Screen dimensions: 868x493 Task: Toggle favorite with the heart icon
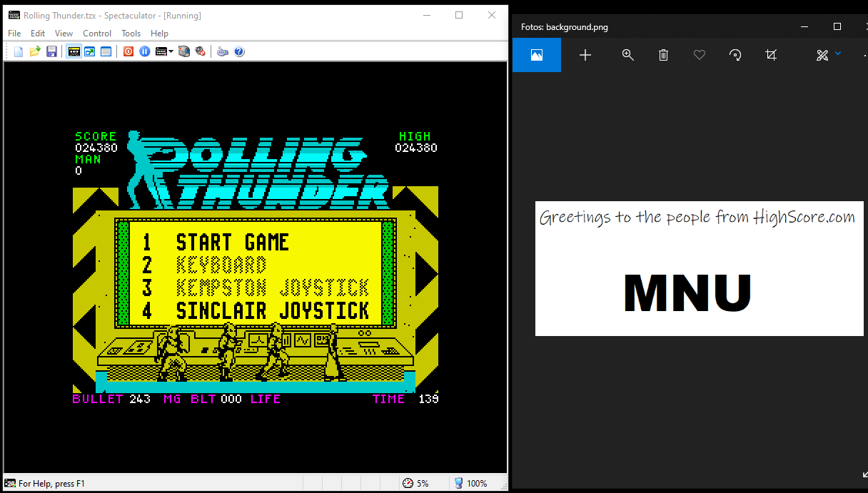[x=699, y=55]
